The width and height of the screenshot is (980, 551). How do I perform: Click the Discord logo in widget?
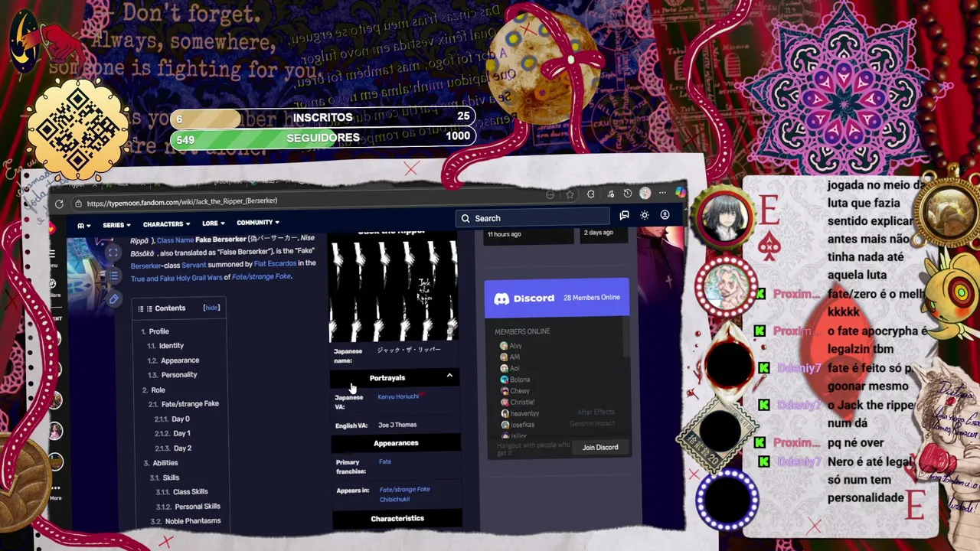pos(501,298)
